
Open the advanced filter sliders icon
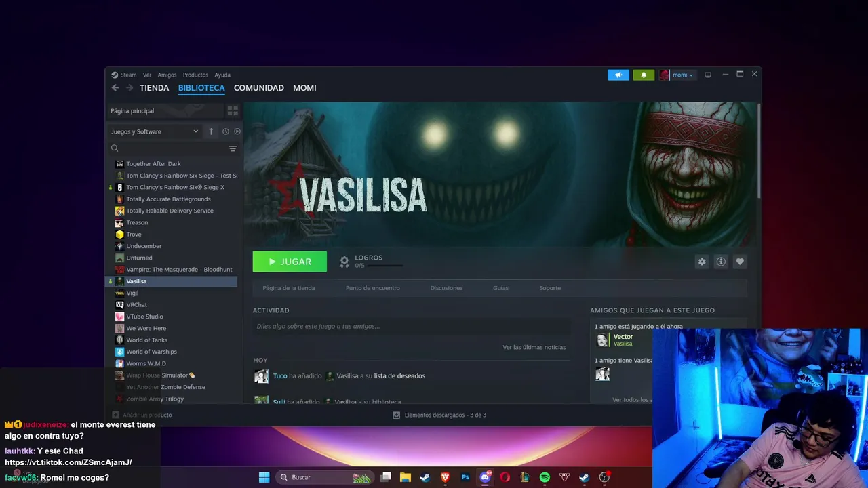click(233, 148)
